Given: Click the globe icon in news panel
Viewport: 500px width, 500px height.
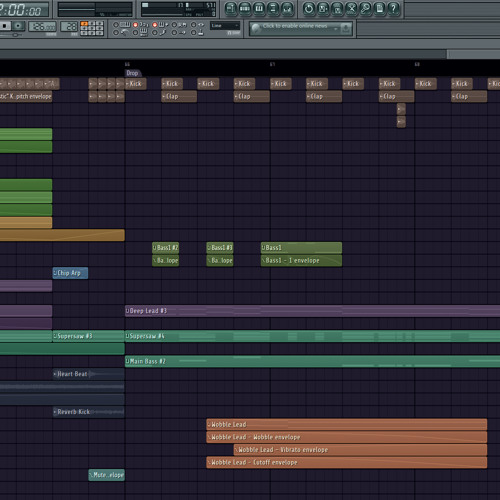Looking at the screenshot, I should (x=256, y=29).
